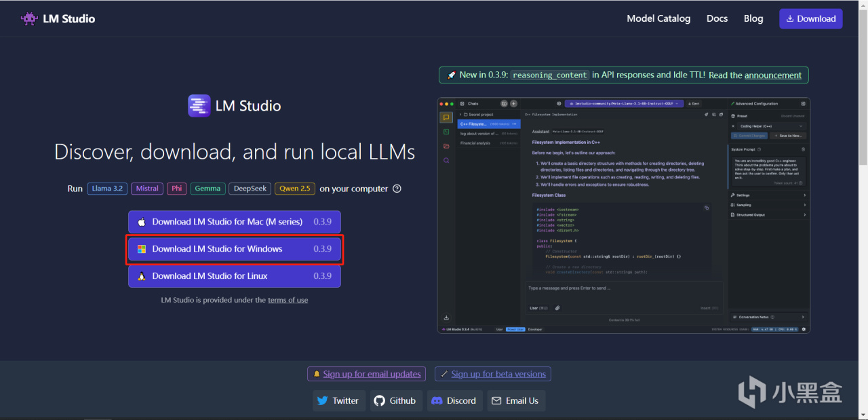Open the Github link
This screenshot has width=868, height=420.
pos(396,400)
